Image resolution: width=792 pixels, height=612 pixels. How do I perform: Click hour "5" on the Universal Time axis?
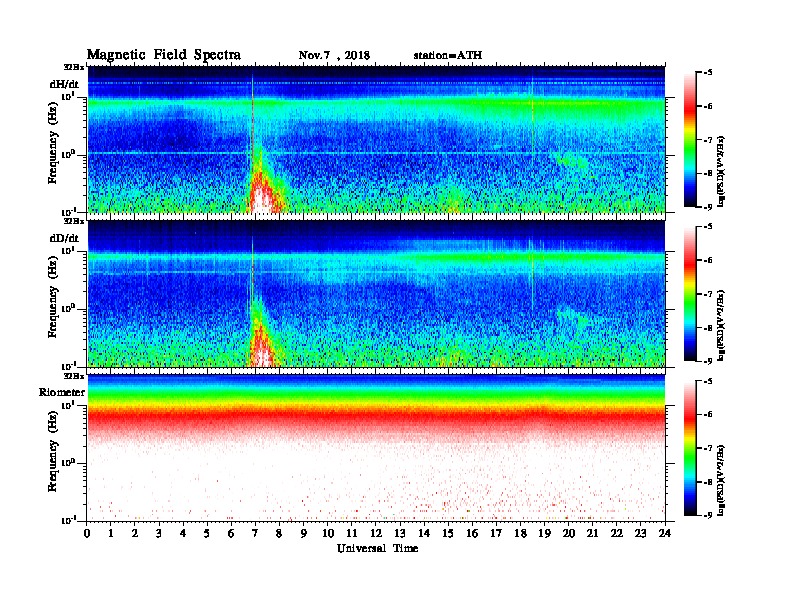[x=208, y=534]
